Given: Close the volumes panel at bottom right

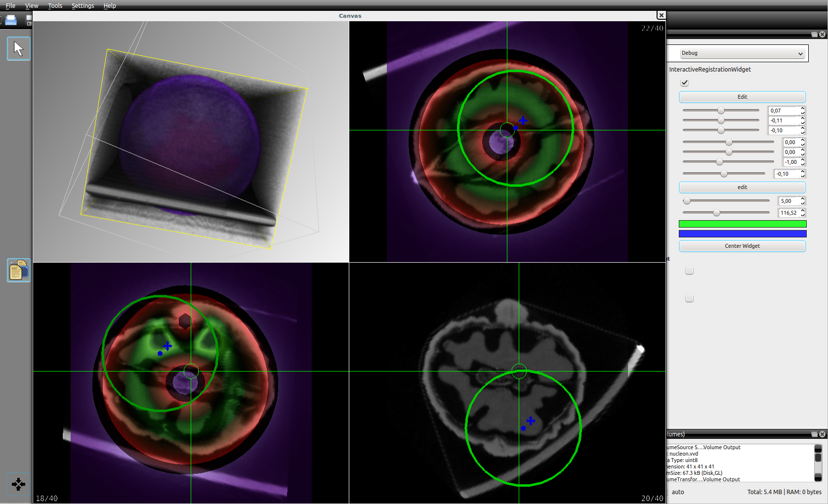Looking at the screenshot, I should point(822,434).
